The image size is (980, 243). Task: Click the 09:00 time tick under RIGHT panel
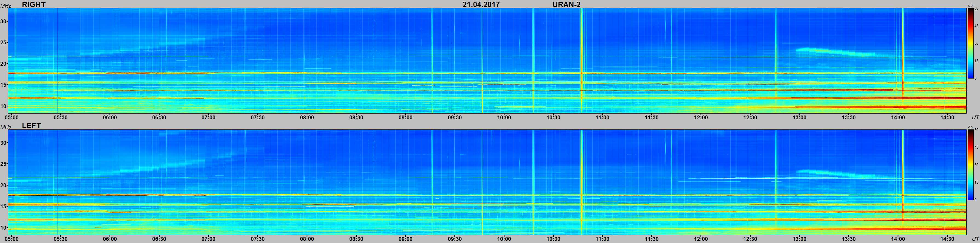(x=405, y=117)
